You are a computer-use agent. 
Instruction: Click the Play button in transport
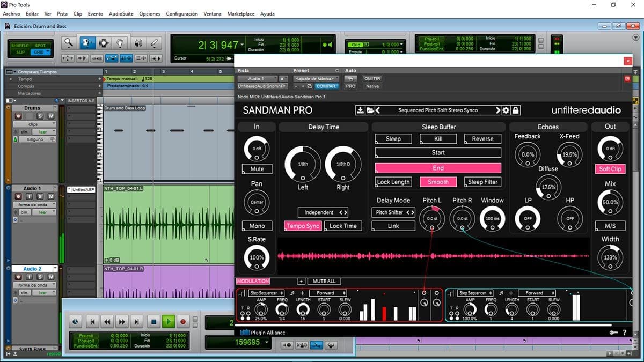[x=169, y=322]
